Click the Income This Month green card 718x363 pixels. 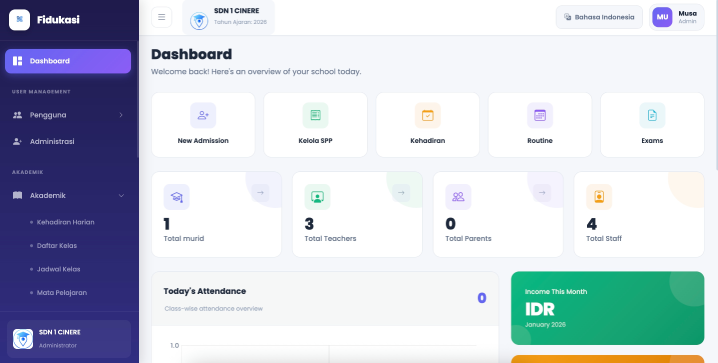pyautogui.click(x=608, y=308)
